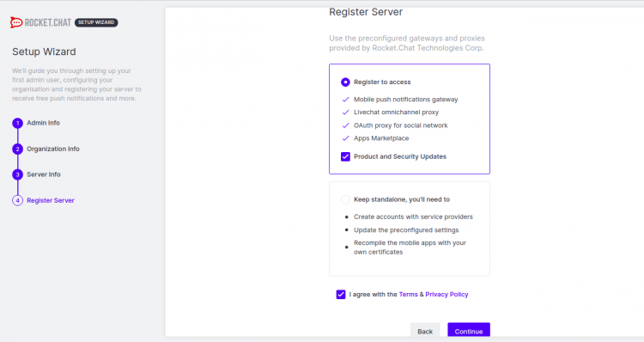
Task: Select the Register to access radio button
Action: [345, 82]
